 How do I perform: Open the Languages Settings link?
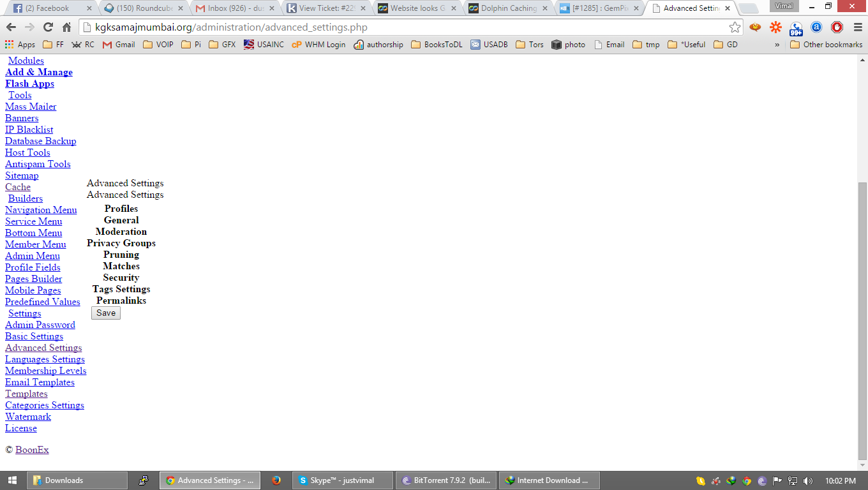45,359
